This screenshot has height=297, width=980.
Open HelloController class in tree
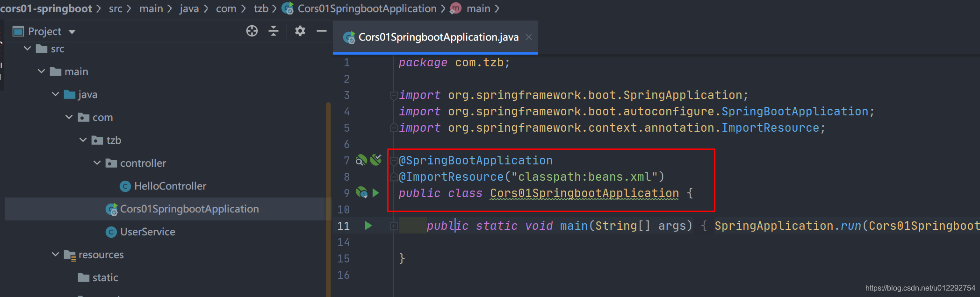170,186
